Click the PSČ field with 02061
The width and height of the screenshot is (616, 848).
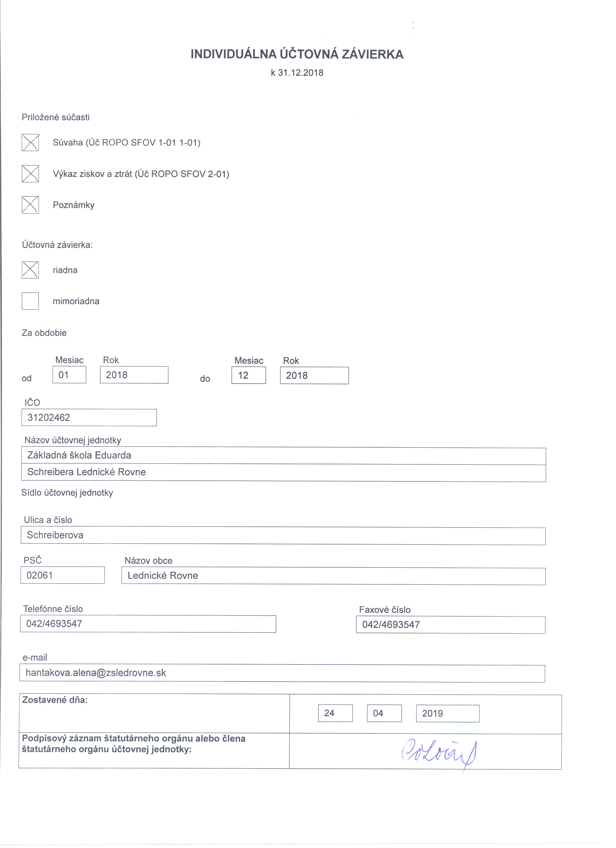pos(62,575)
